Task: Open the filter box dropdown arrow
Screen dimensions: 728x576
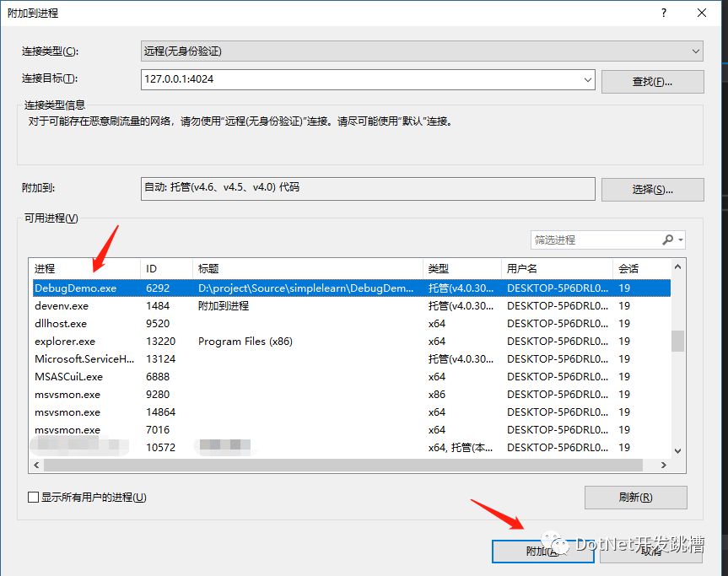Action: (681, 240)
